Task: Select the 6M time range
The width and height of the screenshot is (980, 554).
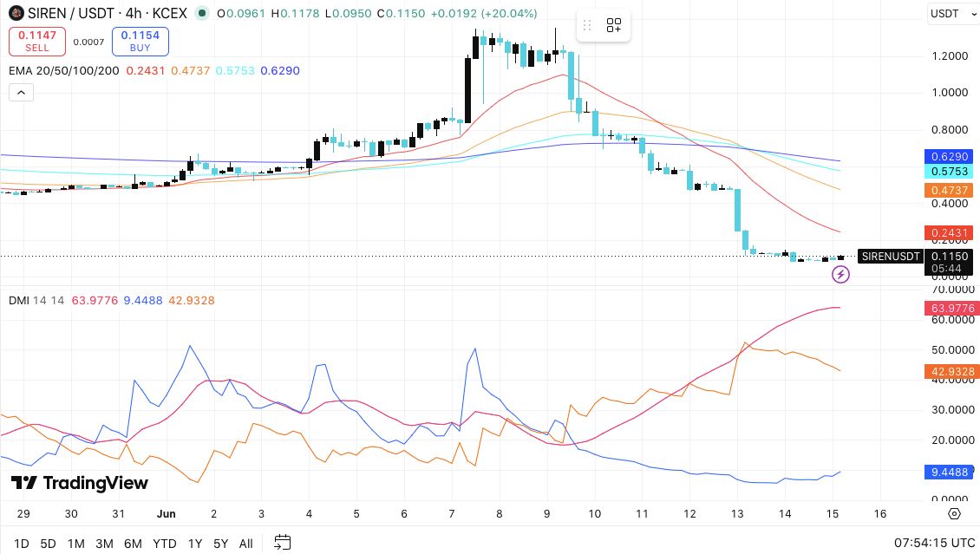Action: point(133,544)
